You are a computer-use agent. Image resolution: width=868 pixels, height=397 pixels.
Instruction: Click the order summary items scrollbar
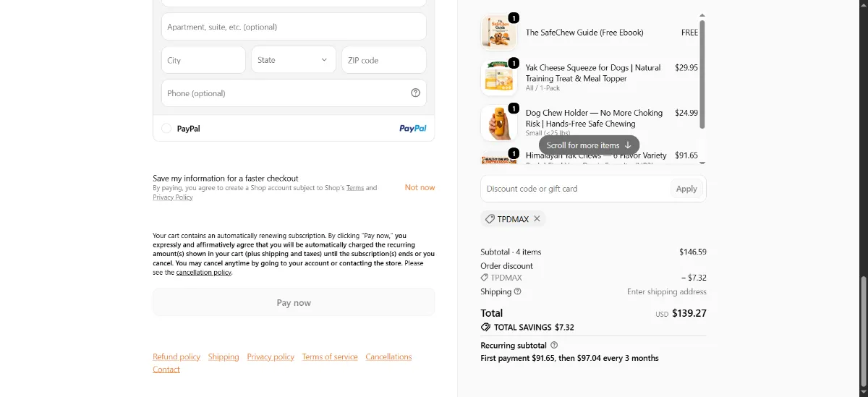pyautogui.click(x=702, y=74)
